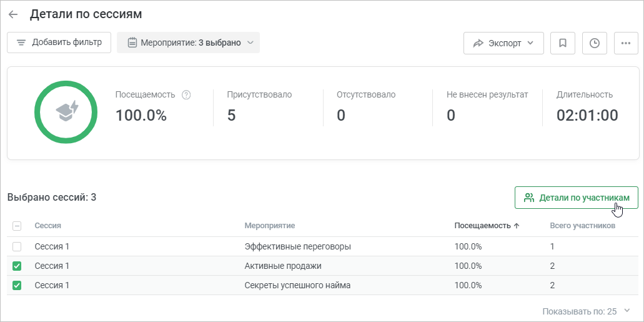The image size is (644, 322).
Task: Uncheck the Активные продажи session checkbox
Action: tap(17, 266)
